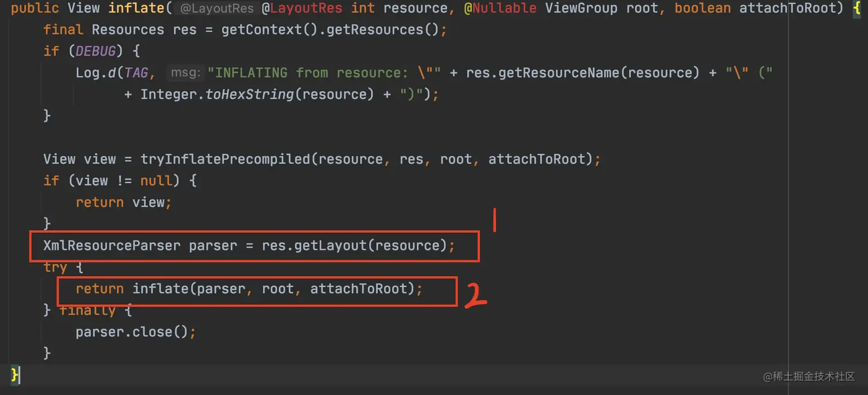Image resolution: width=868 pixels, height=395 pixels.
Task: Click the tryInflatePrecompiled method call
Action: (226, 159)
